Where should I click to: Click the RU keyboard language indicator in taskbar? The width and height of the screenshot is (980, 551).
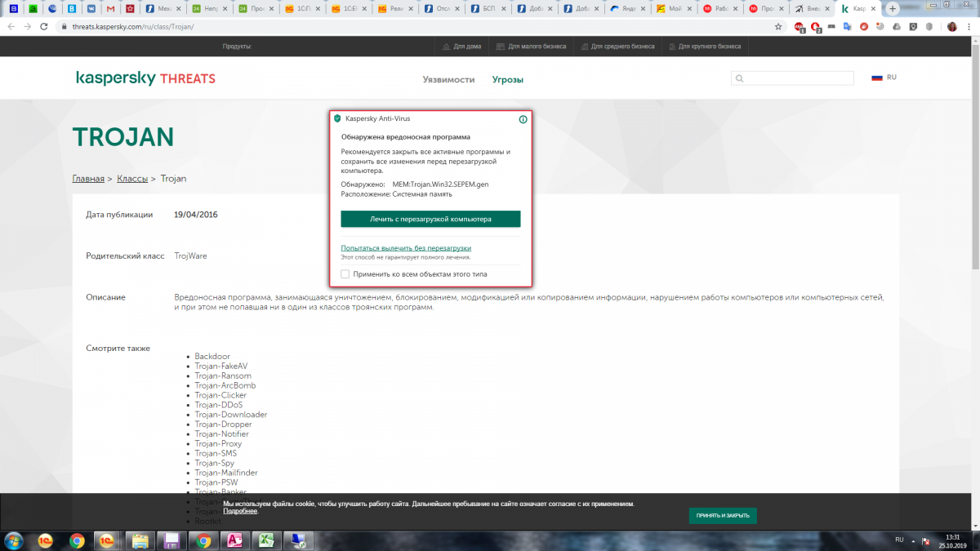[x=899, y=540]
